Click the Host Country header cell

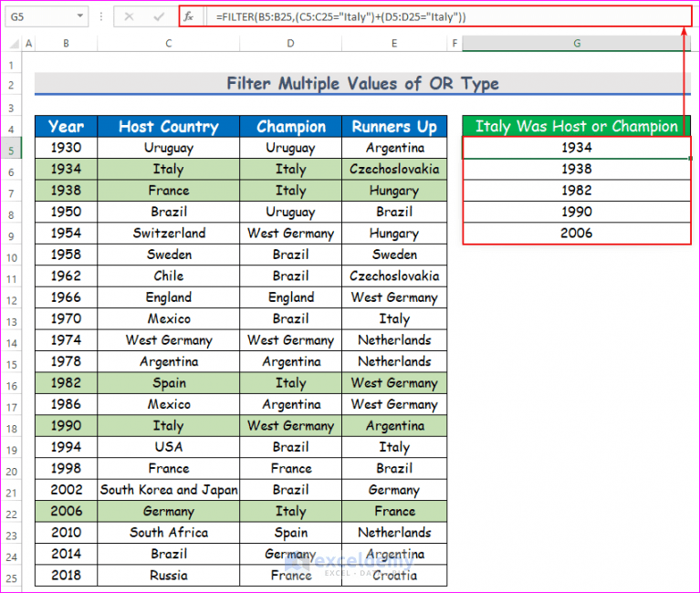click(168, 127)
